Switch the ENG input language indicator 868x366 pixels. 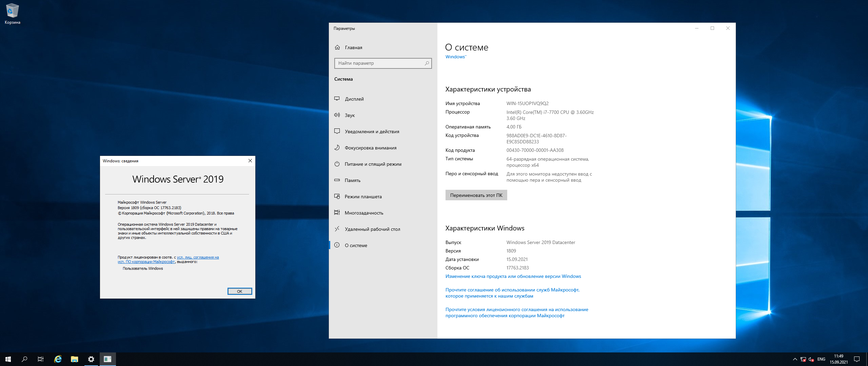[x=821, y=359]
